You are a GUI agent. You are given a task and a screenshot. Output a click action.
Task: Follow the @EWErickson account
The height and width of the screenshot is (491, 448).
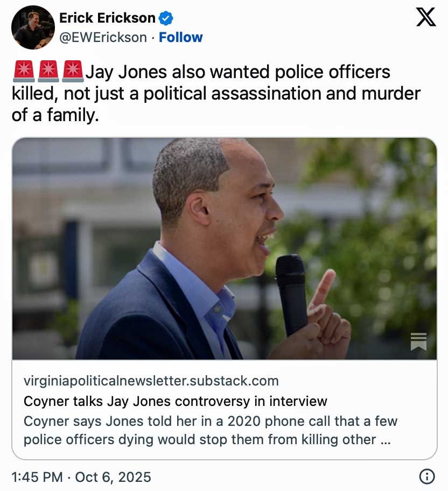tap(180, 37)
